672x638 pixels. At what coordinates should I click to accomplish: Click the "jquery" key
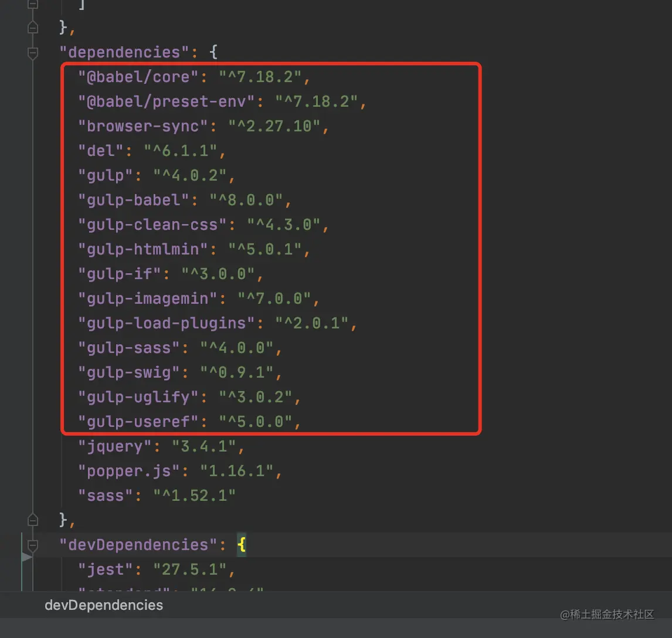click(114, 446)
